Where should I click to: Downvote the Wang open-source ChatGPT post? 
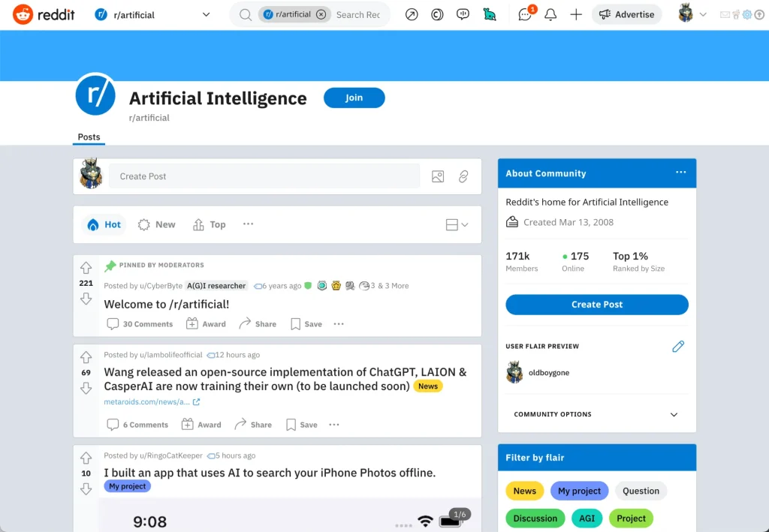pos(86,388)
